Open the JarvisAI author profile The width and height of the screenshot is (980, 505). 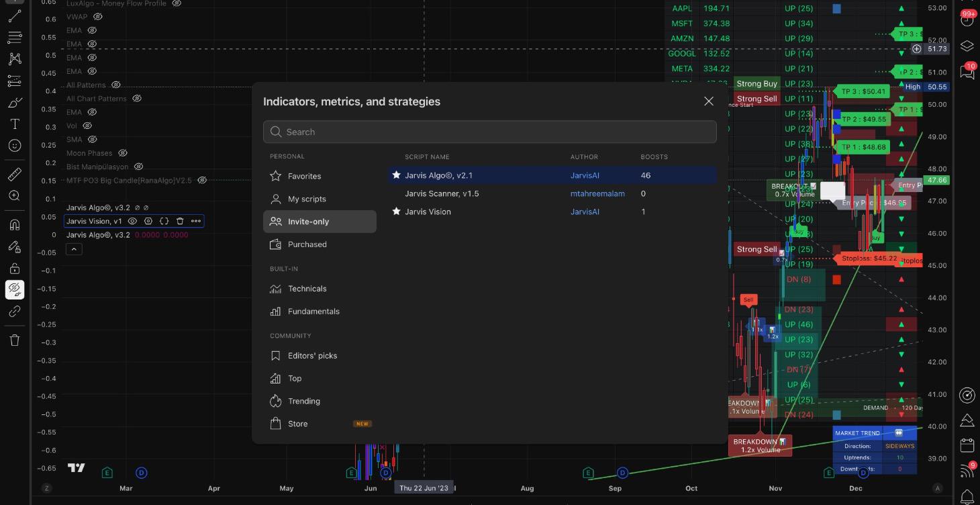point(585,175)
